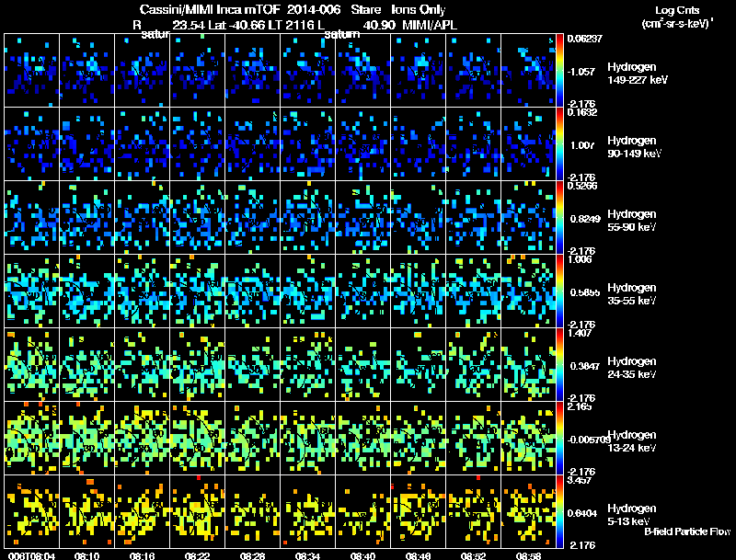Select the 0.06237 color scale maximum value
736x560 pixels.
tap(584, 39)
